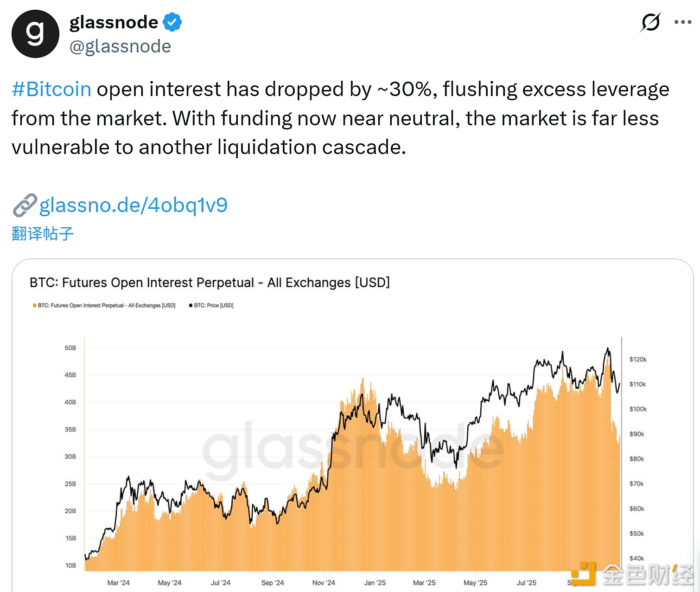
Task: Click the orange legend dot for Open Interest
Action: (x=35, y=305)
